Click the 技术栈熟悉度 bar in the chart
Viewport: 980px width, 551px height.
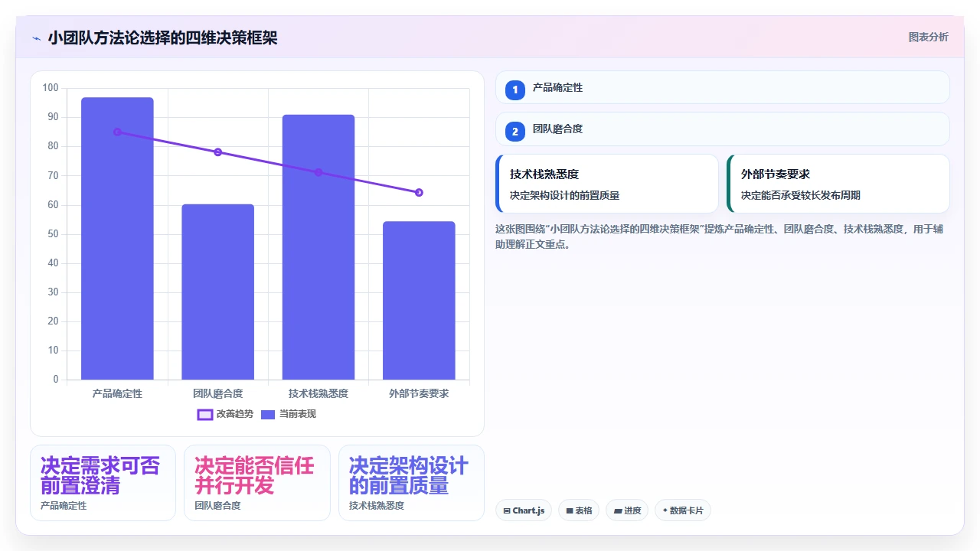pos(318,247)
